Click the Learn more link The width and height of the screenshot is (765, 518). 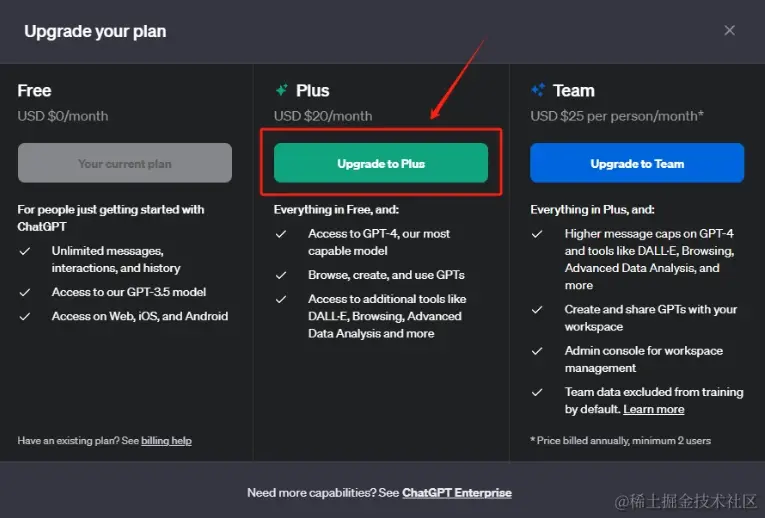[x=654, y=409]
